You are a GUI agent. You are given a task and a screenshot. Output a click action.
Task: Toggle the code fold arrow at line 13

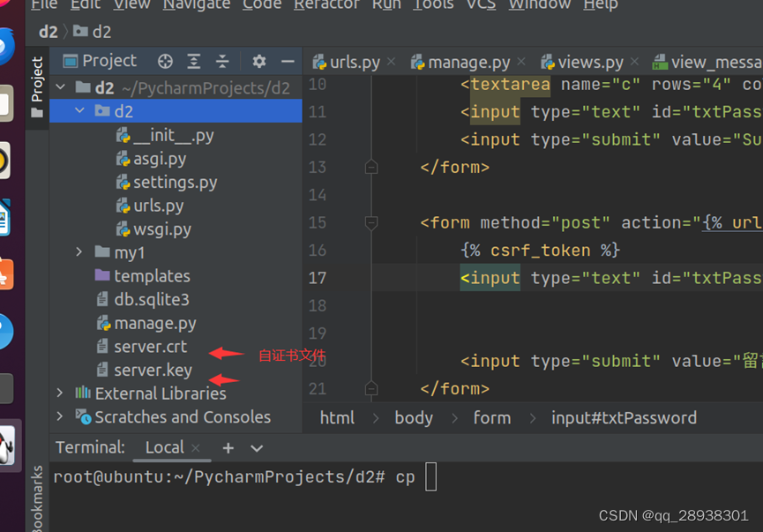click(x=371, y=167)
